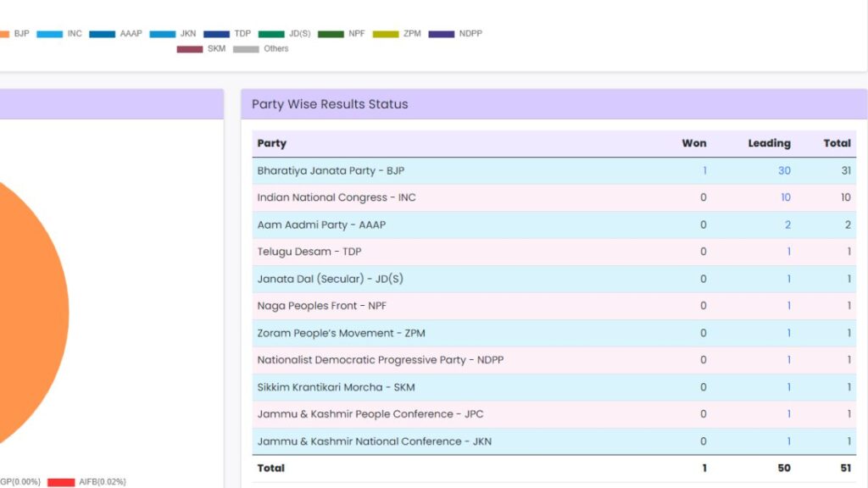Click the AAAP legend entry
Viewport: 868px width, 488px height.
[102, 34]
